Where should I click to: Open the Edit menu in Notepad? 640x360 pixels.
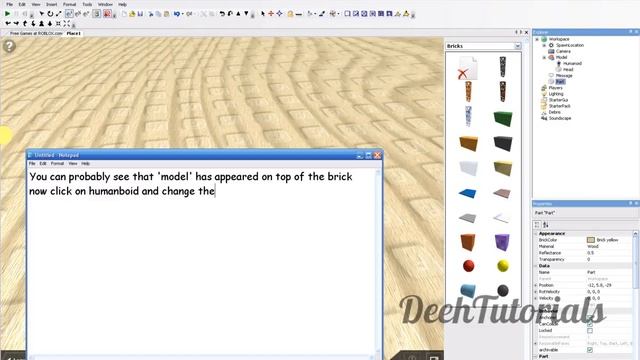pyautogui.click(x=43, y=163)
